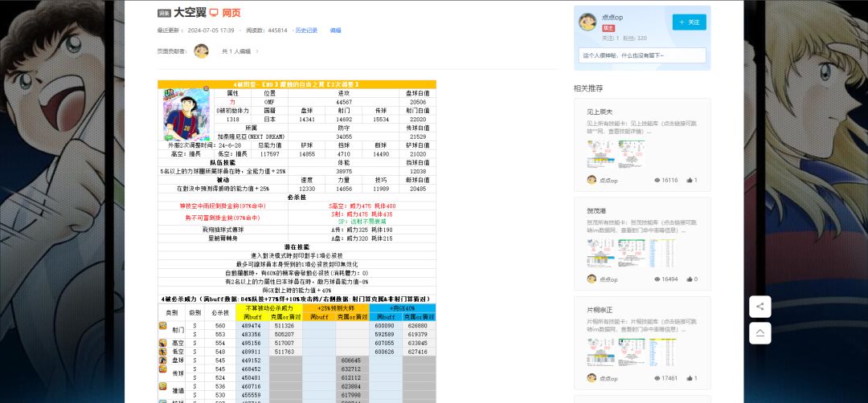The height and width of the screenshot is (403, 868).
Task: Click the 低空 skill icon in table
Action: click(x=162, y=352)
